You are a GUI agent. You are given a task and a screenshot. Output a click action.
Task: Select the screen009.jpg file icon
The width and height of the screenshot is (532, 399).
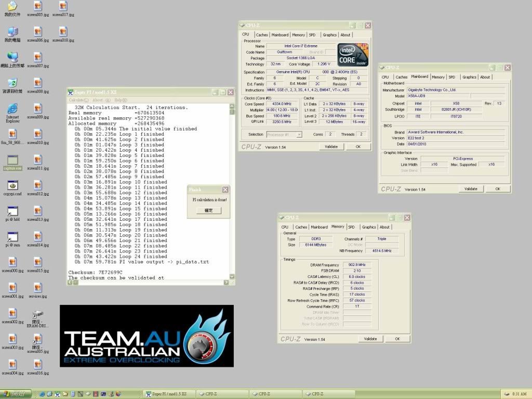point(38,111)
